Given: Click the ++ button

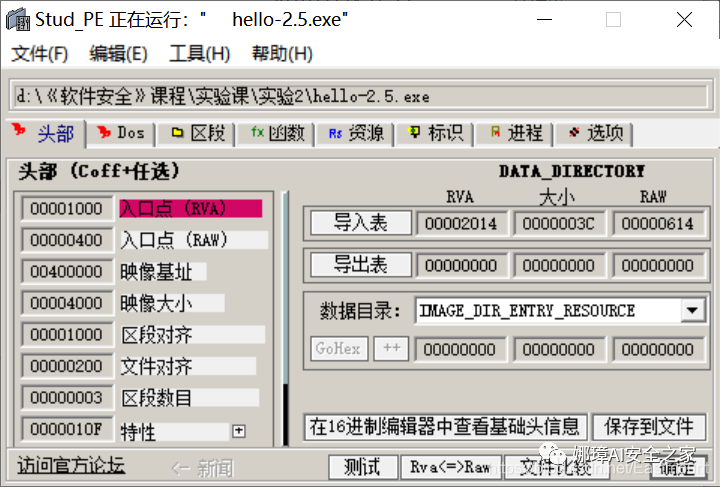Looking at the screenshot, I should (x=391, y=348).
